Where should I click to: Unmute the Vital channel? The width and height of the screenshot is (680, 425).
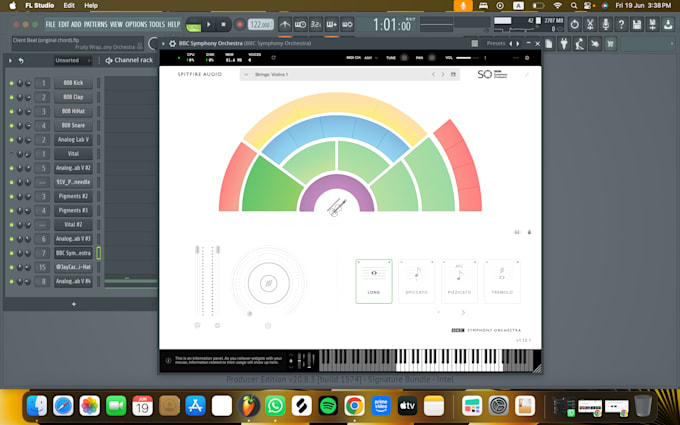(11, 154)
